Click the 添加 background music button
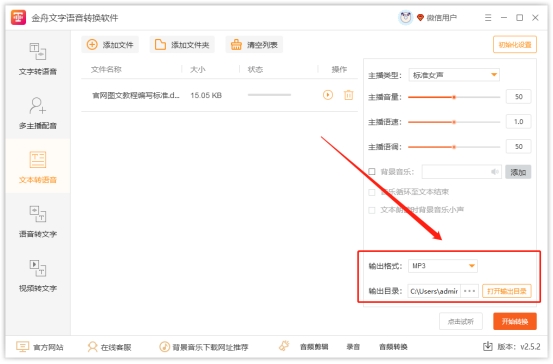 tap(518, 172)
